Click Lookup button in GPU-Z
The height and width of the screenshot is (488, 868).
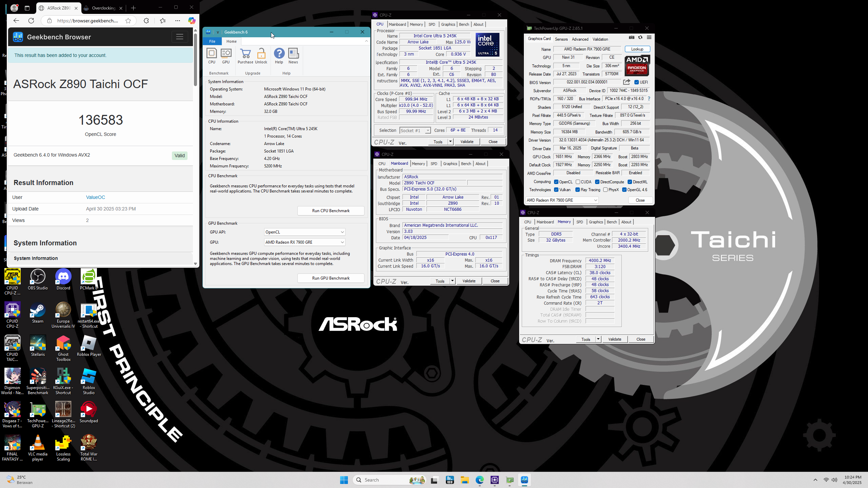(x=637, y=49)
